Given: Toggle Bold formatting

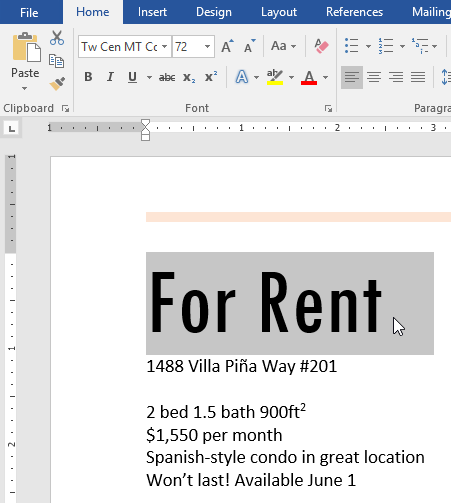Looking at the screenshot, I should pos(88,77).
